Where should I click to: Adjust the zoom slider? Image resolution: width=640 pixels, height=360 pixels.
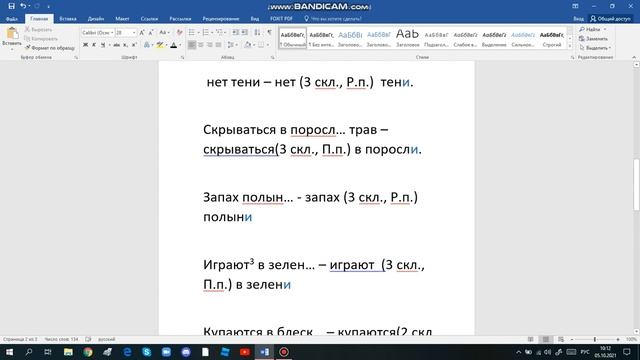pos(595,339)
